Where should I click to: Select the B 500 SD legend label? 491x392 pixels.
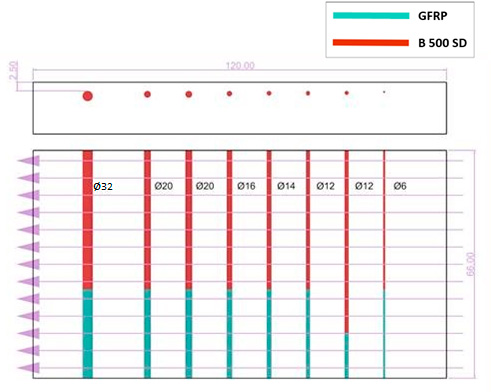(x=442, y=43)
